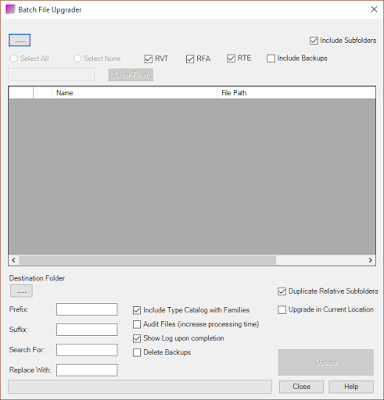This screenshot has width=384, height=400.
Task: Select the Select All radio button
Action: (x=14, y=59)
